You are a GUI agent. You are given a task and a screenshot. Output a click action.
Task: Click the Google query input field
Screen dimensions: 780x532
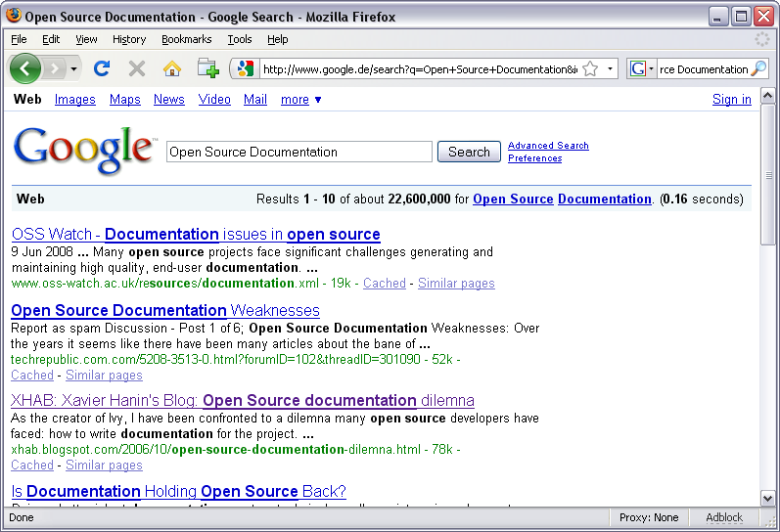(298, 152)
